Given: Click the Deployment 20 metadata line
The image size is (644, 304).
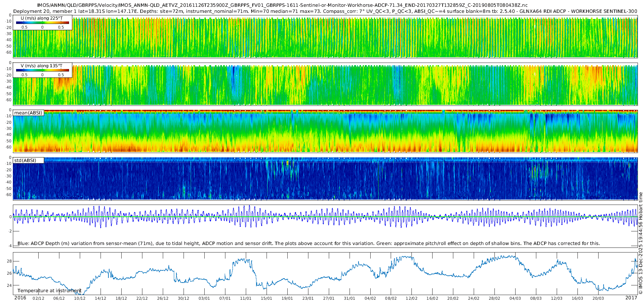Looking at the screenshot, I should pyautogui.click(x=325, y=11).
